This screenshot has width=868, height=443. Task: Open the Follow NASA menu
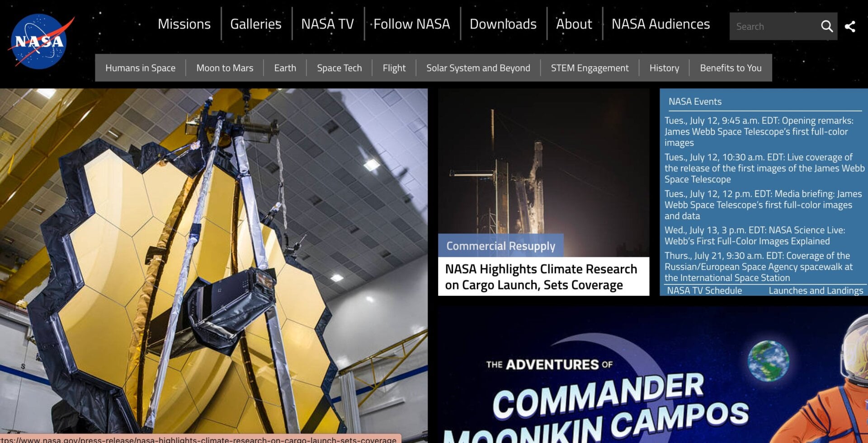coord(412,24)
